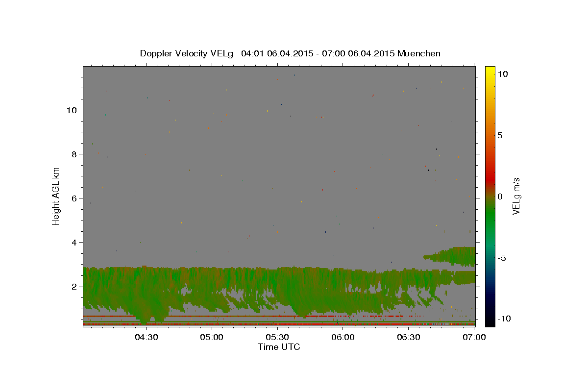Click the colorbar tick label -10
Screen dimensions: 588x392
tap(505, 319)
